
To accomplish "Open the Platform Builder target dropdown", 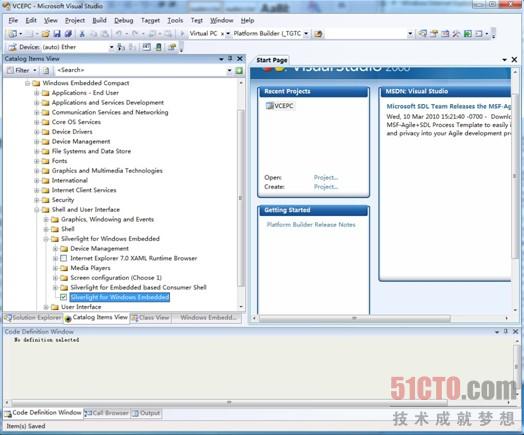I will (x=306, y=34).
